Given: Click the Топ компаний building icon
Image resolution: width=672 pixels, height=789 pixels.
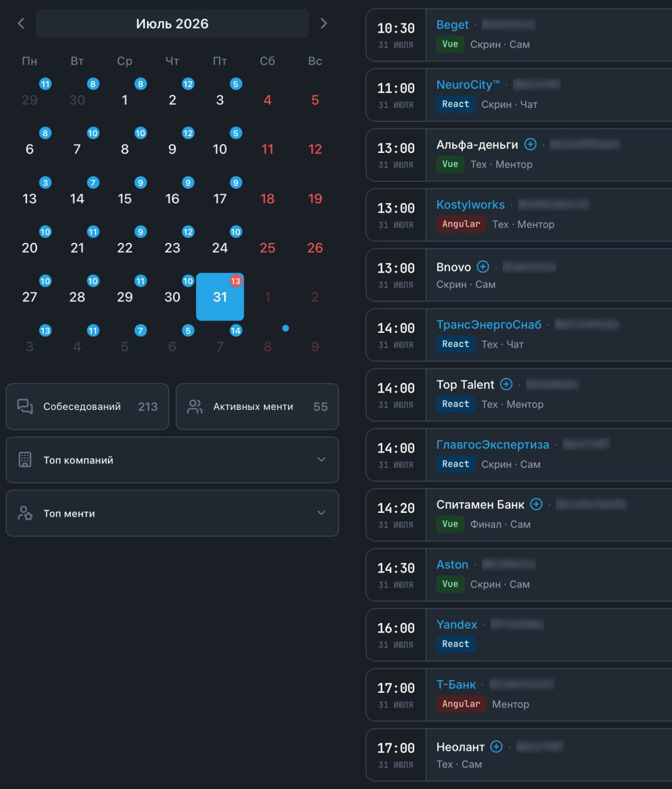Looking at the screenshot, I should [25, 460].
